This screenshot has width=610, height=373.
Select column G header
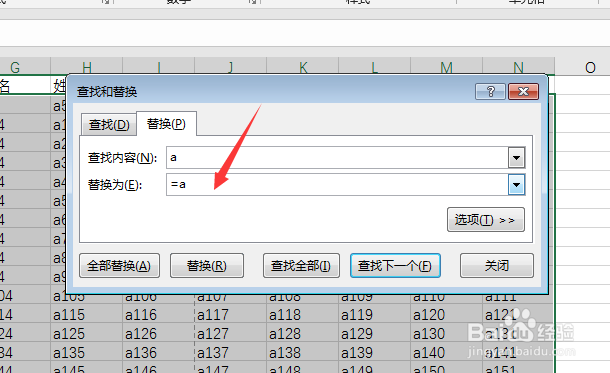pos(25,67)
